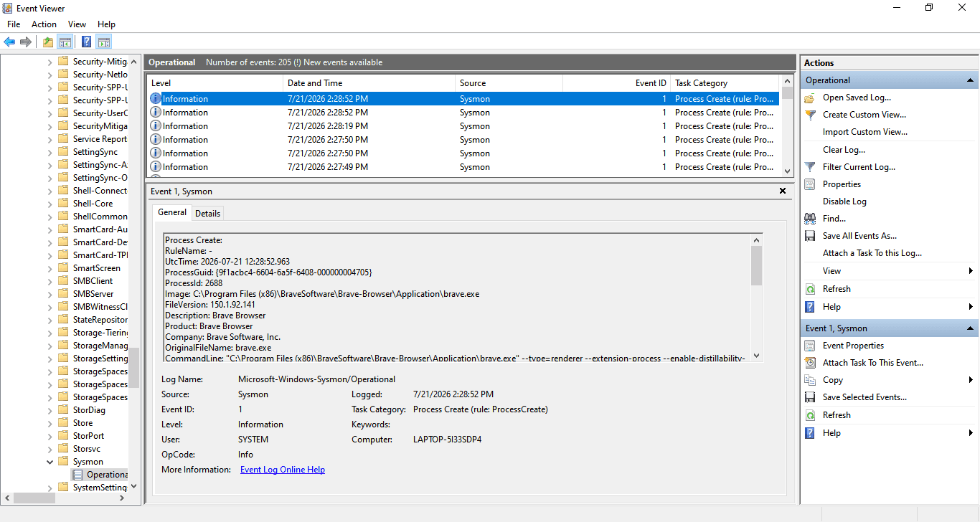The height and width of the screenshot is (522, 980).
Task: Sort by the Date and Time column header
Action: (369, 83)
